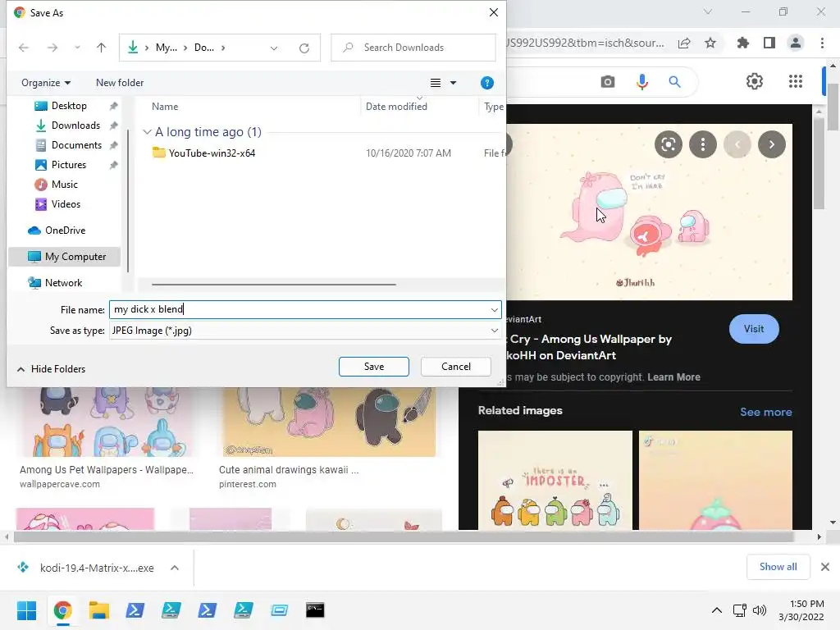
Task: Select YouTube-win32-x64 folder
Action: click(212, 153)
